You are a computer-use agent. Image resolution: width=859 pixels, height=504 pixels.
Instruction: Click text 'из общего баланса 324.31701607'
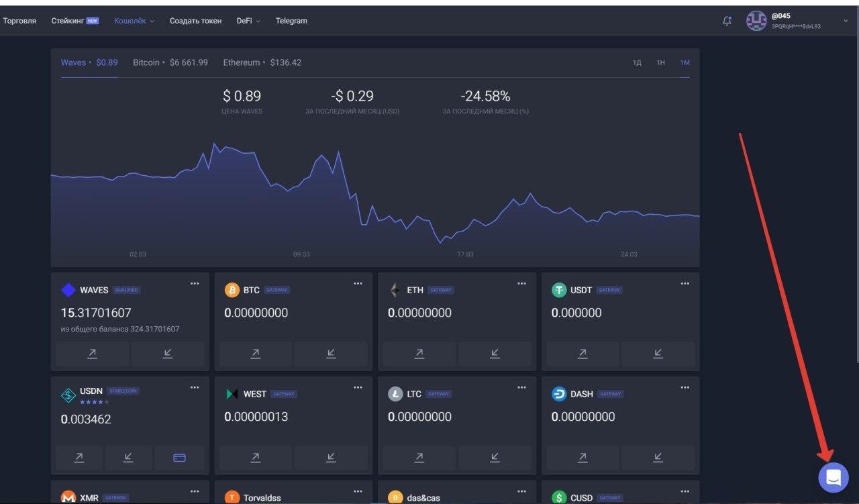[120, 330]
